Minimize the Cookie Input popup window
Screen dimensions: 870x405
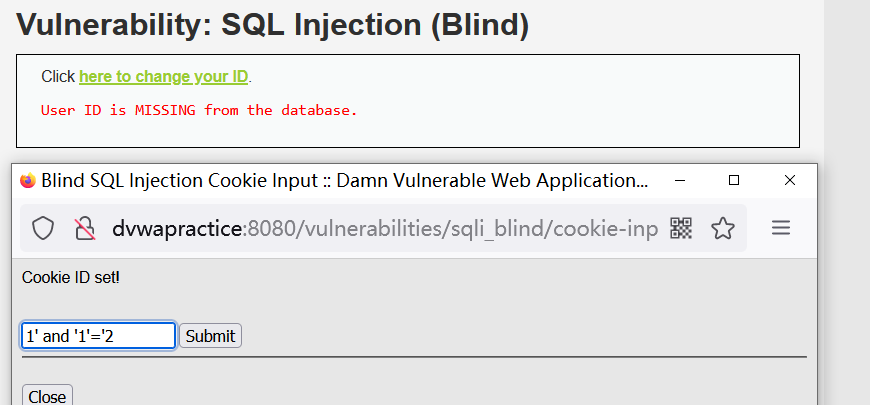pos(679,180)
